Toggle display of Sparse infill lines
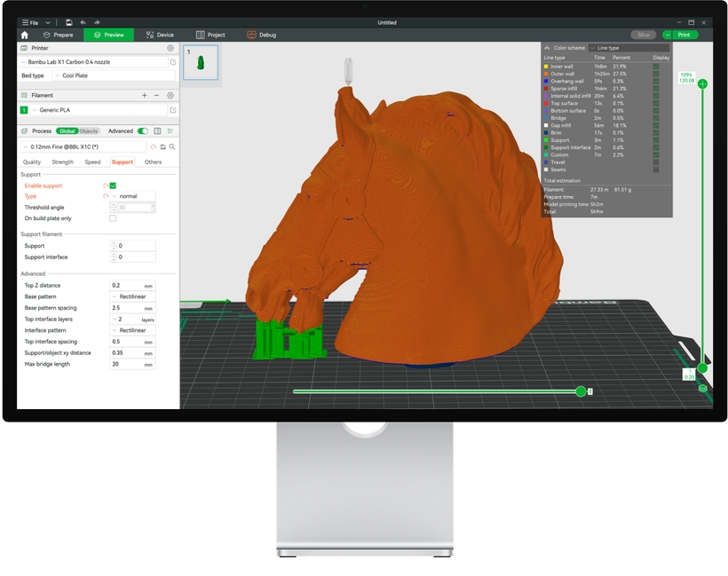This screenshot has width=728, height=576. (656, 89)
